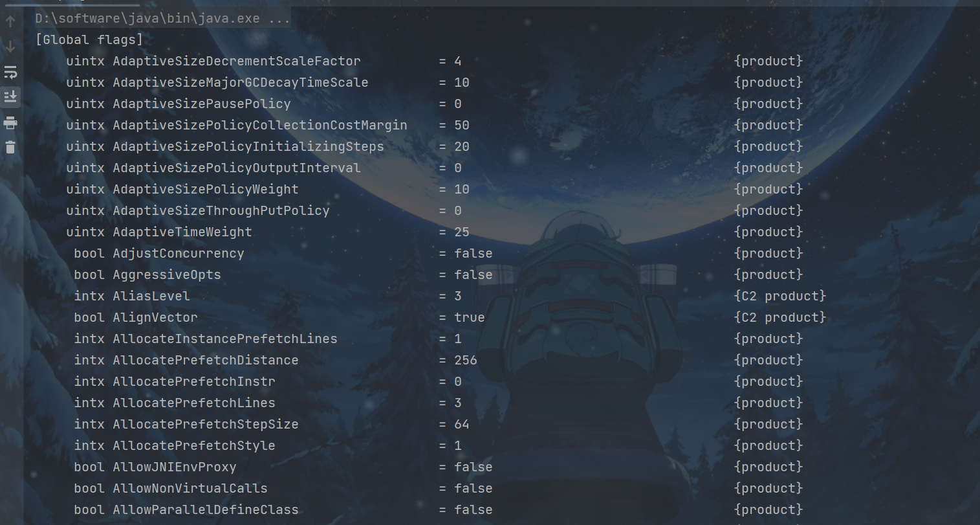
Task: Click the AggressiveOpts flag name
Action: point(167,274)
